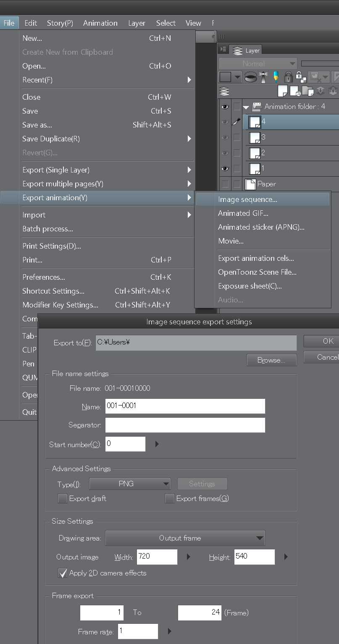Click the Browse button
Image resolution: width=339 pixels, height=644 pixels.
pos(271,360)
